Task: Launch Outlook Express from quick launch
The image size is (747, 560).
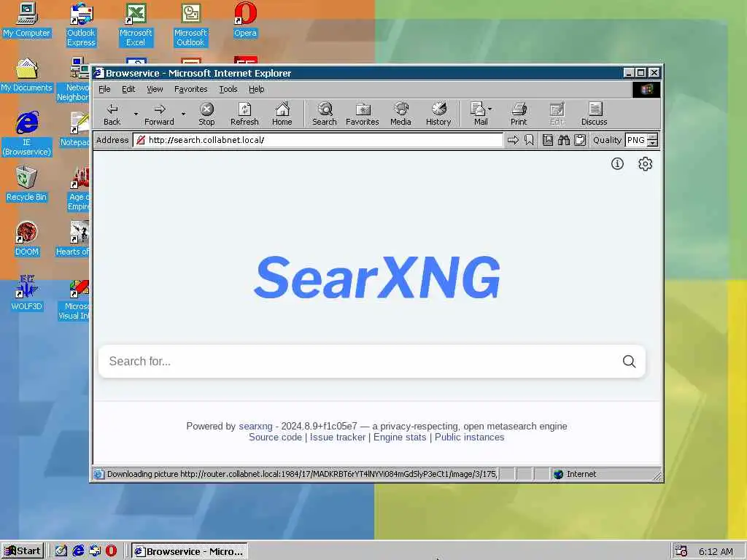Action: (x=95, y=551)
